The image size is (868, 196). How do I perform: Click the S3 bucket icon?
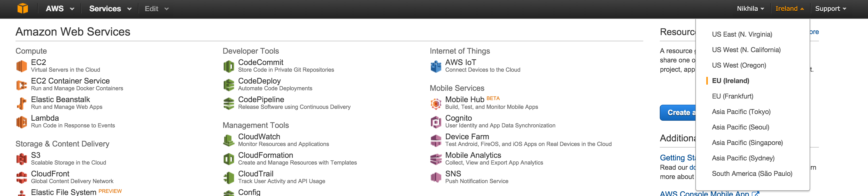[x=21, y=159]
